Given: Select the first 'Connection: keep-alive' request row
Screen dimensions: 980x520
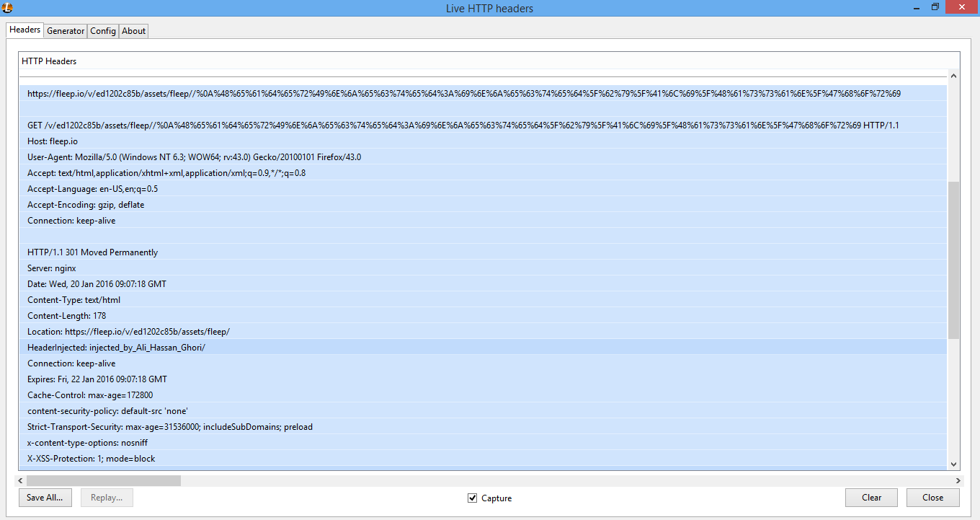Looking at the screenshot, I should (x=484, y=220).
